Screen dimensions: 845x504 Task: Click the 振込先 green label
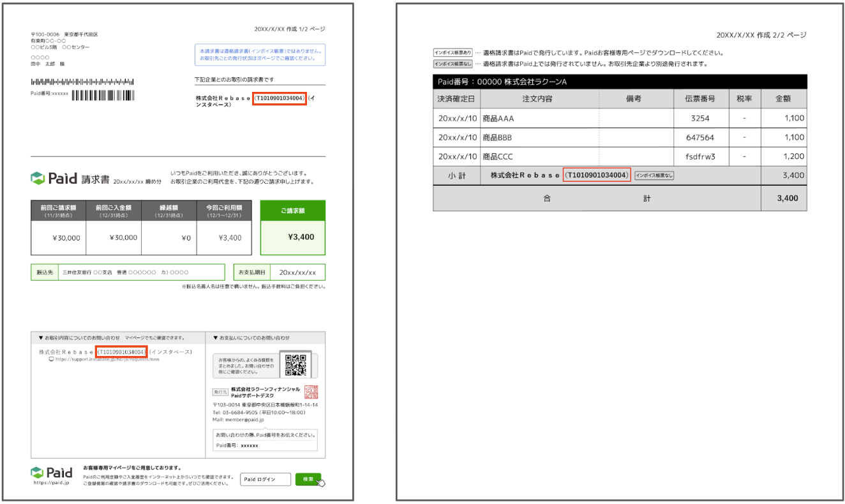tap(44, 272)
